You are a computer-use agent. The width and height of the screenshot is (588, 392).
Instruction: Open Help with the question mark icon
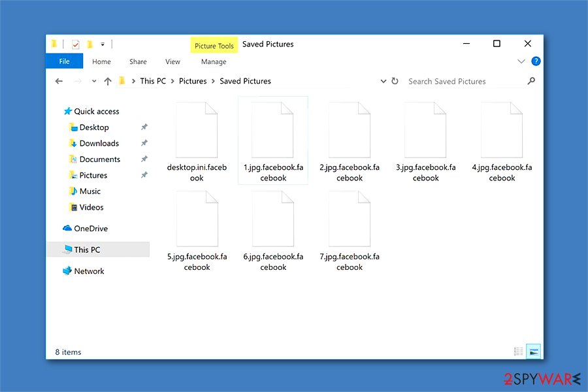coord(536,61)
